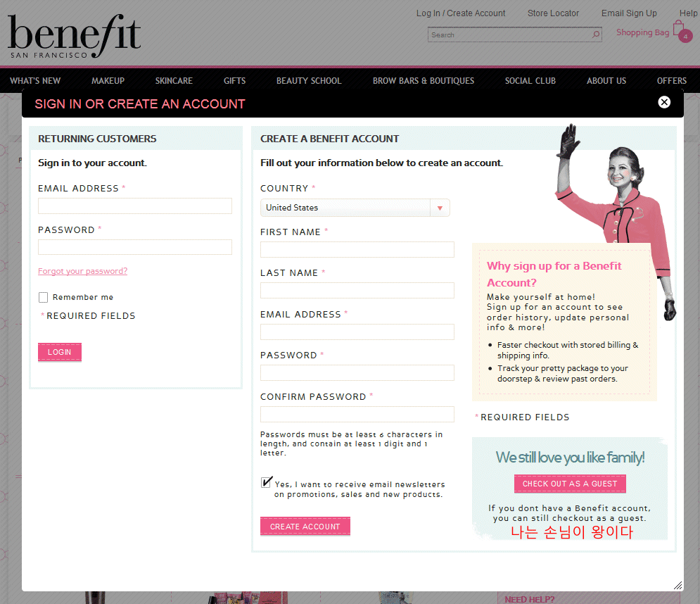Click the First Name input field
This screenshot has width=700, height=604.
tap(357, 249)
